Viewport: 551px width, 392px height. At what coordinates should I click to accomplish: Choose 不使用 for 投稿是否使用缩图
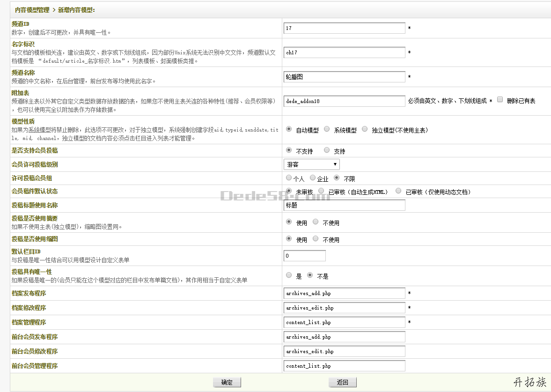click(316, 238)
